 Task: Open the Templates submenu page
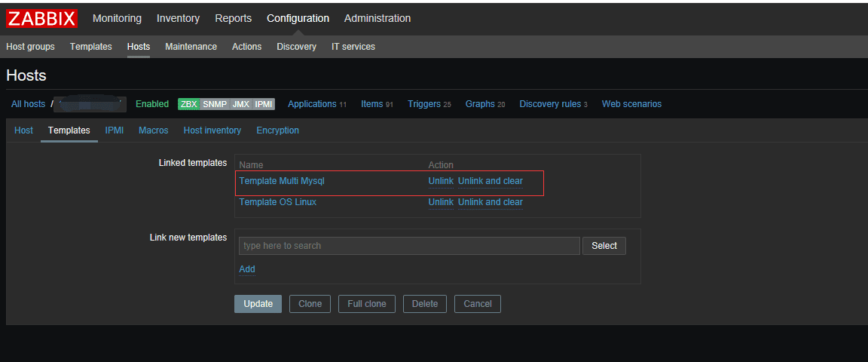90,47
